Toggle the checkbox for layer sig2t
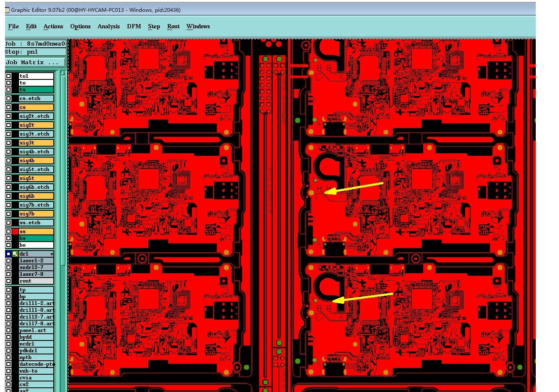The height and width of the screenshot is (392, 559). [8, 125]
